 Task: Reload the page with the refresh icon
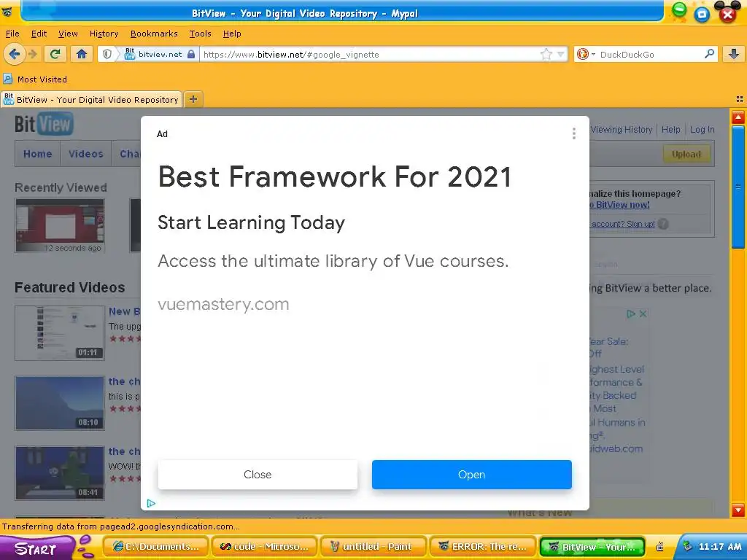[55, 54]
